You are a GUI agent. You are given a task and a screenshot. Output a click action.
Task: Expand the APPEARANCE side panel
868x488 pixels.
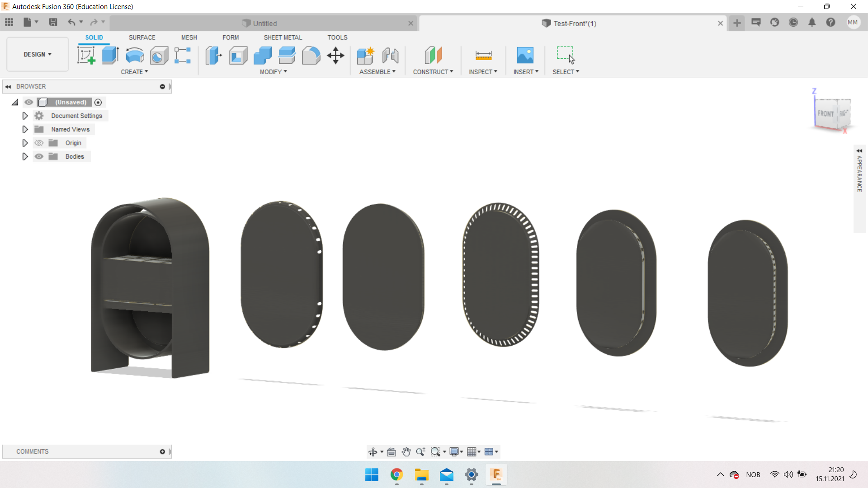[859, 151]
